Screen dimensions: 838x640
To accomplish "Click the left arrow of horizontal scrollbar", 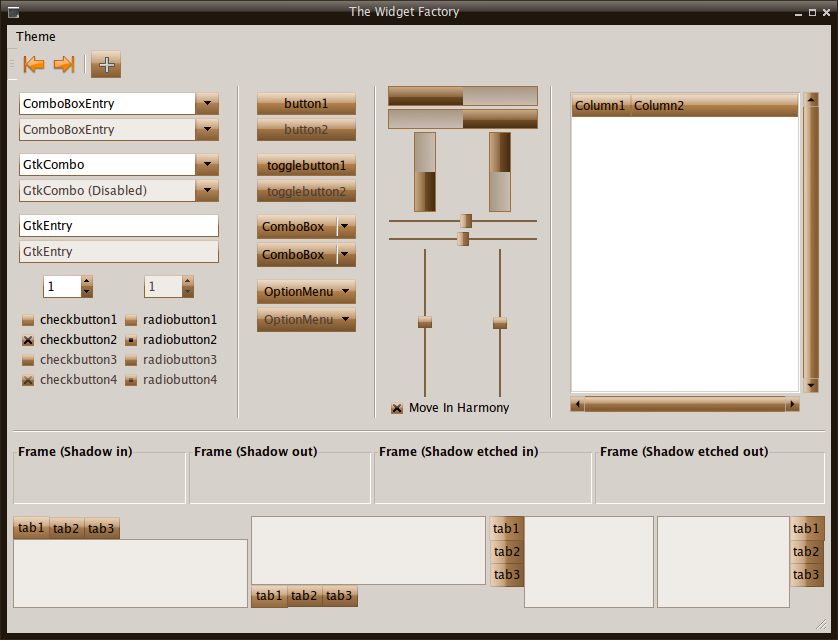I will tap(577, 405).
